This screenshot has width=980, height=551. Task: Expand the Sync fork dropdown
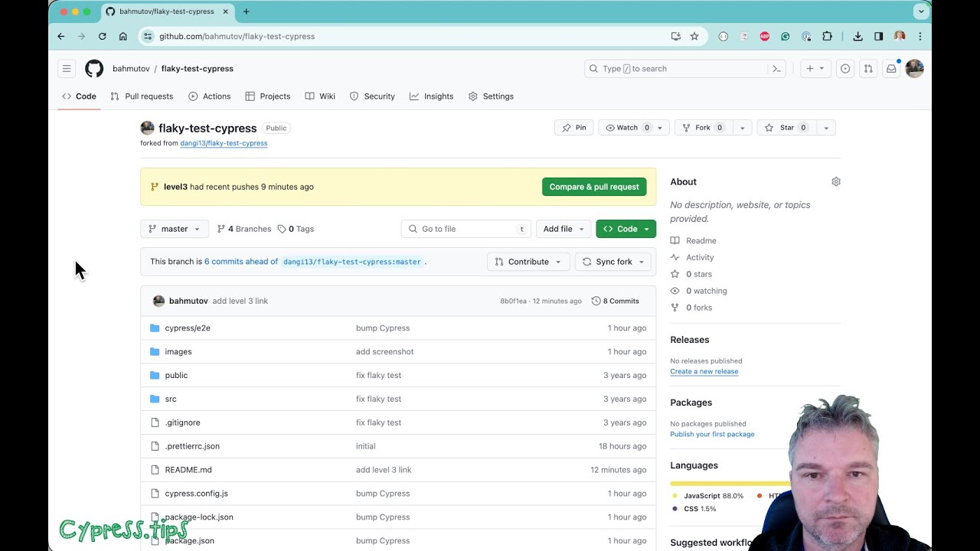click(613, 262)
